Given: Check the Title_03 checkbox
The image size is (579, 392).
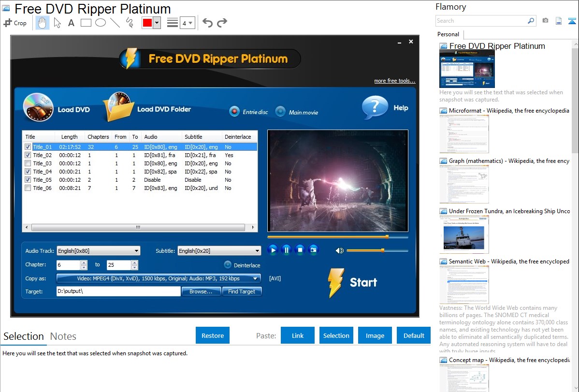Looking at the screenshot, I should point(28,163).
